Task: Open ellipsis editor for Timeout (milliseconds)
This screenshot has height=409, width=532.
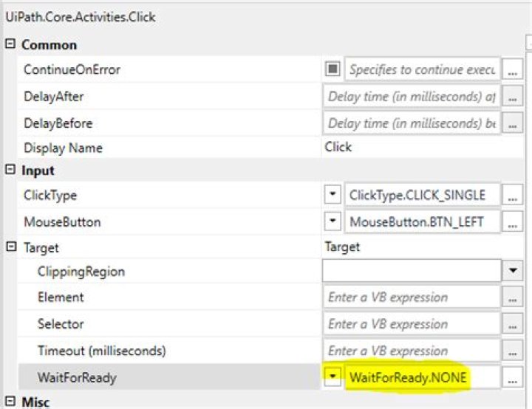Action: [512, 351]
